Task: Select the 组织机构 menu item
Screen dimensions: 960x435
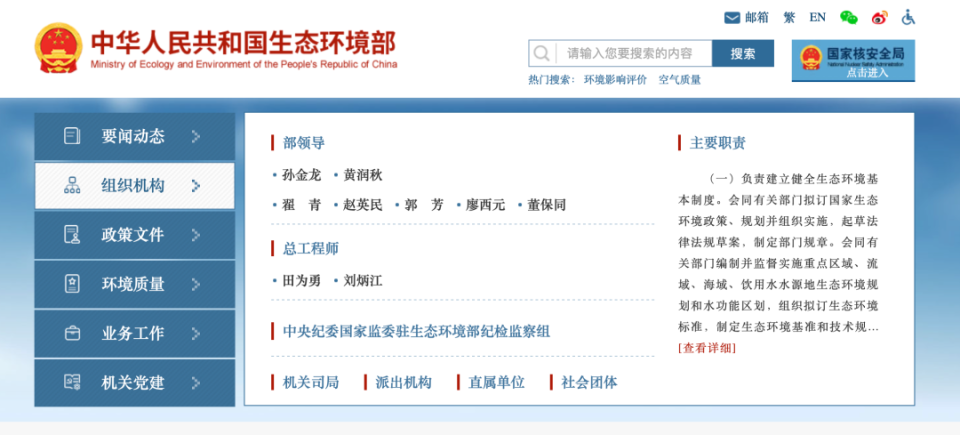Action: click(135, 186)
